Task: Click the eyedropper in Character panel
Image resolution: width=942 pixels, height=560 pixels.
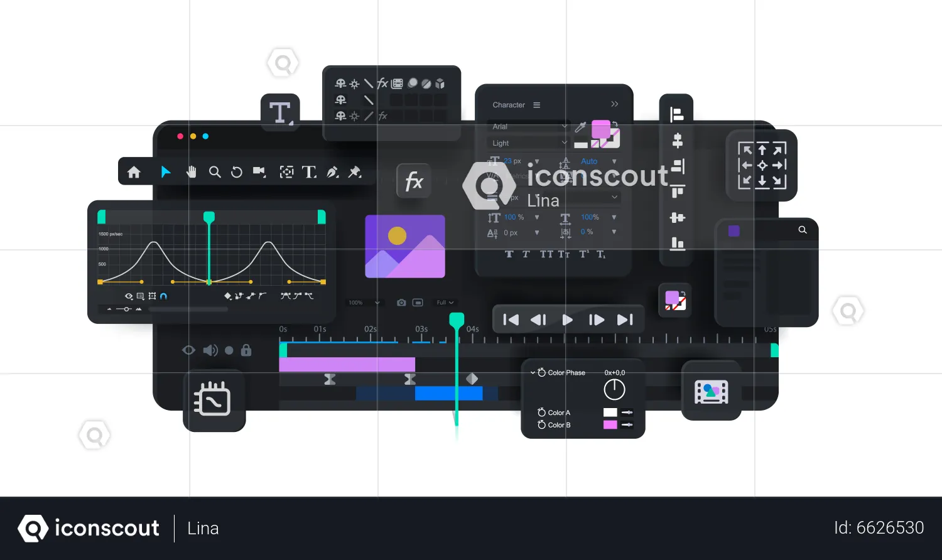Action: tap(580, 127)
